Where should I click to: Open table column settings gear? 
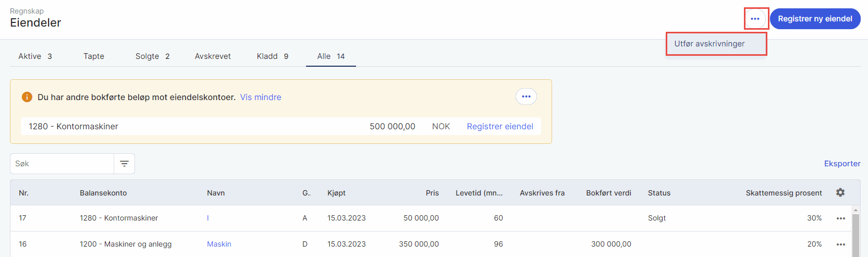[x=840, y=192]
